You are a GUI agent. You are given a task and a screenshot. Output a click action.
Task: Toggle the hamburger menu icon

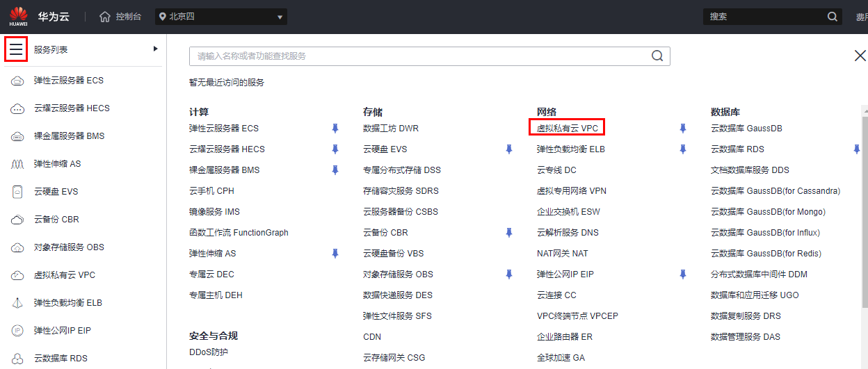click(x=16, y=49)
